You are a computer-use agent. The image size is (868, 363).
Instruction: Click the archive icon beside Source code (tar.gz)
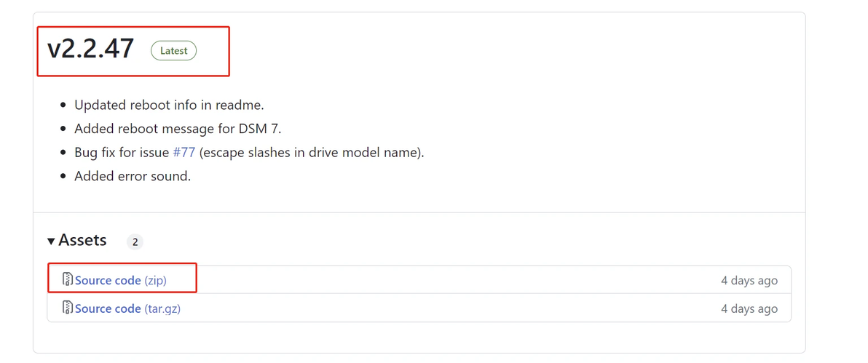[67, 308]
